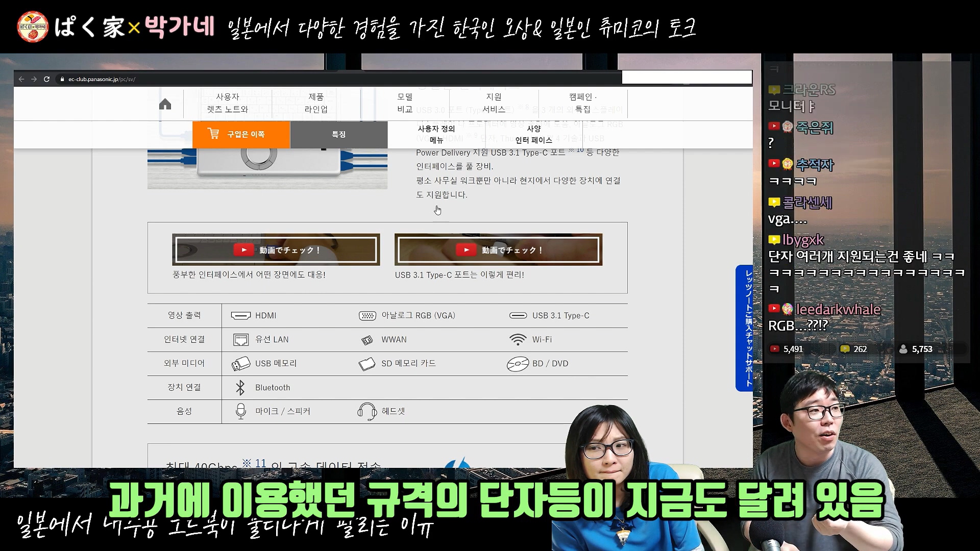
Task: Click the BD / DVD disc icon
Action: (518, 364)
